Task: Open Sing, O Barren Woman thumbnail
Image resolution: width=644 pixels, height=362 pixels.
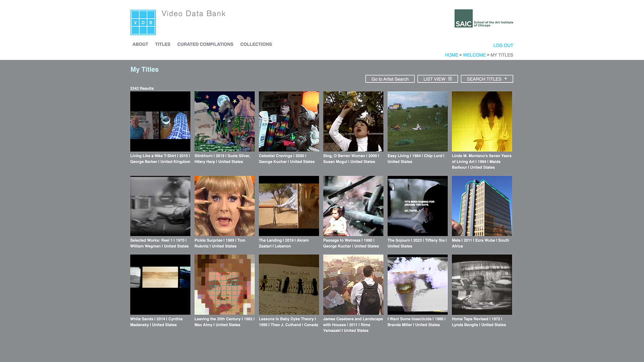Action: 353,121
